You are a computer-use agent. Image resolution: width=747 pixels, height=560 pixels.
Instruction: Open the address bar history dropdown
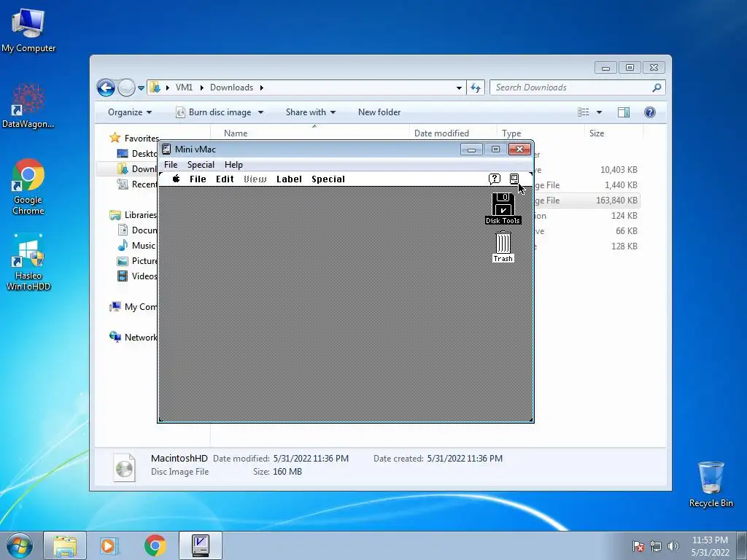[x=459, y=87]
